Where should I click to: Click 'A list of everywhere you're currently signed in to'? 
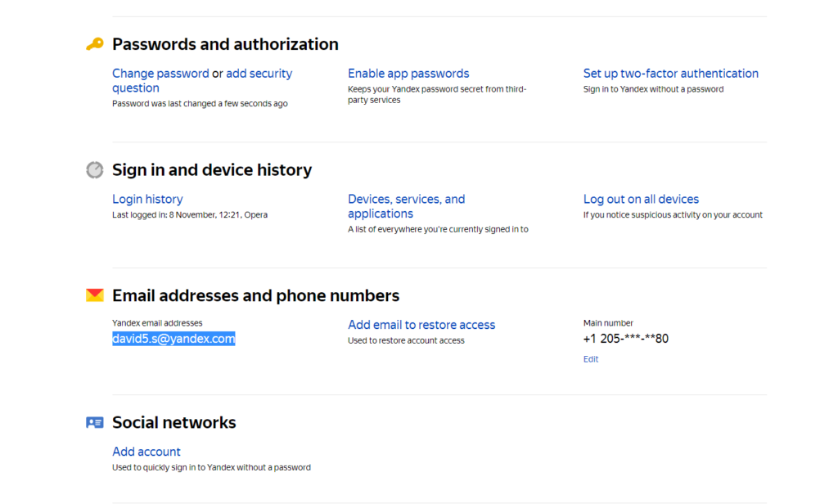(438, 229)
